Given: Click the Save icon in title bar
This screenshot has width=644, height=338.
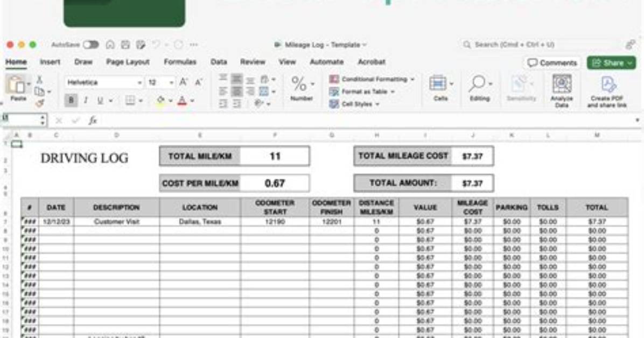Looking at the screenshot, I should coord(125,45).
